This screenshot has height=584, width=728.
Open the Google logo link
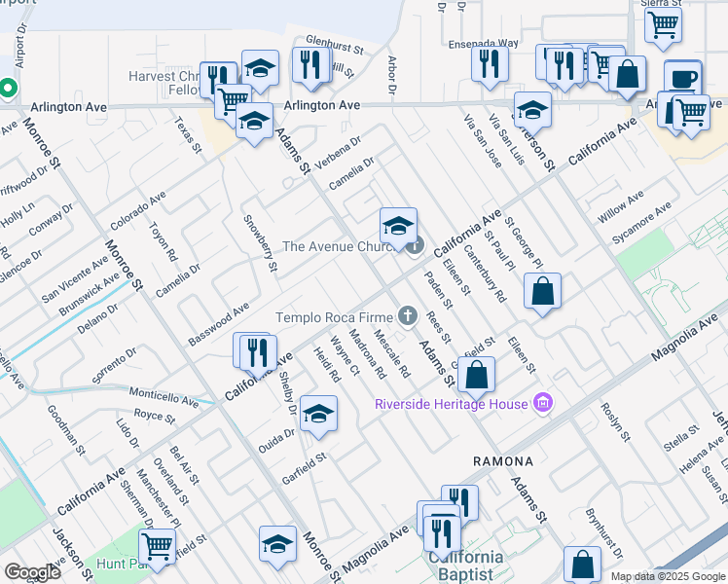point(32,573)
